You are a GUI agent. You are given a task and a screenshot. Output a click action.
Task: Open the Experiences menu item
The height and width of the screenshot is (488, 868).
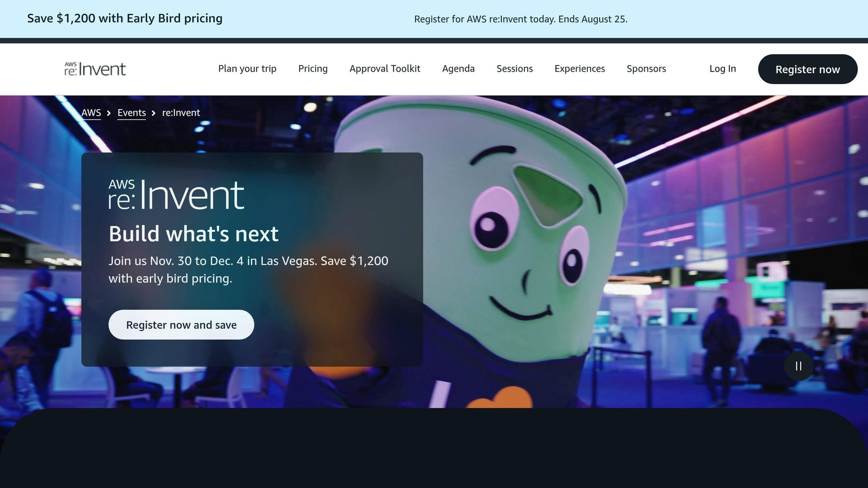point(579,69)
